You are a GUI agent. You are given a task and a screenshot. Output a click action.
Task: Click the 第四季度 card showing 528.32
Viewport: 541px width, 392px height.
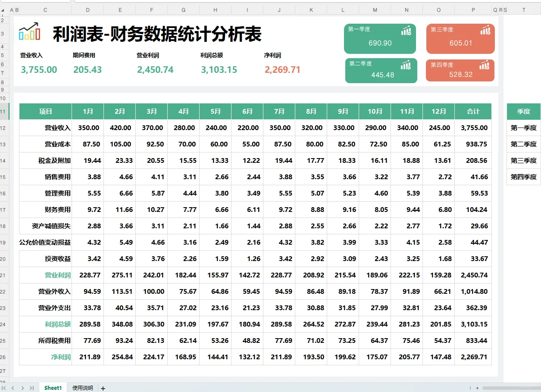460,70
